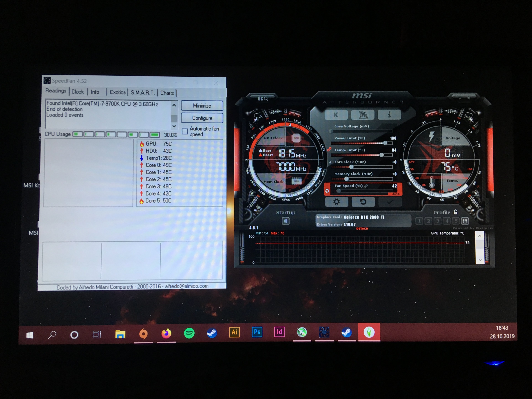Open the S.M.A.R.T. tab

click(142, 93)
